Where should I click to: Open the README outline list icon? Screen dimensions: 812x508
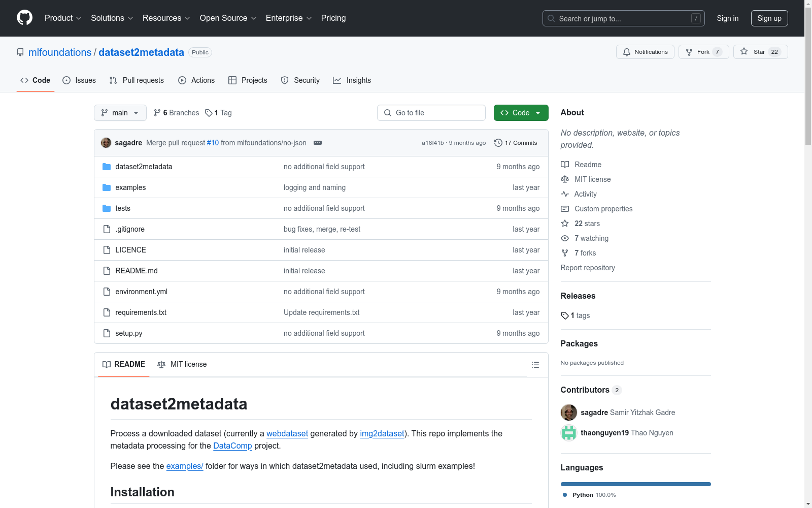click(535, 365)
